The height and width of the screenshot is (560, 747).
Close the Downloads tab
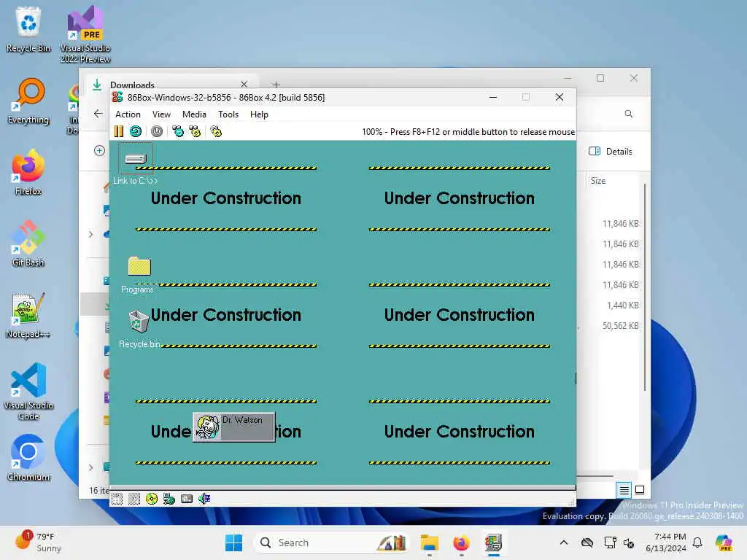tap(244, 85)
